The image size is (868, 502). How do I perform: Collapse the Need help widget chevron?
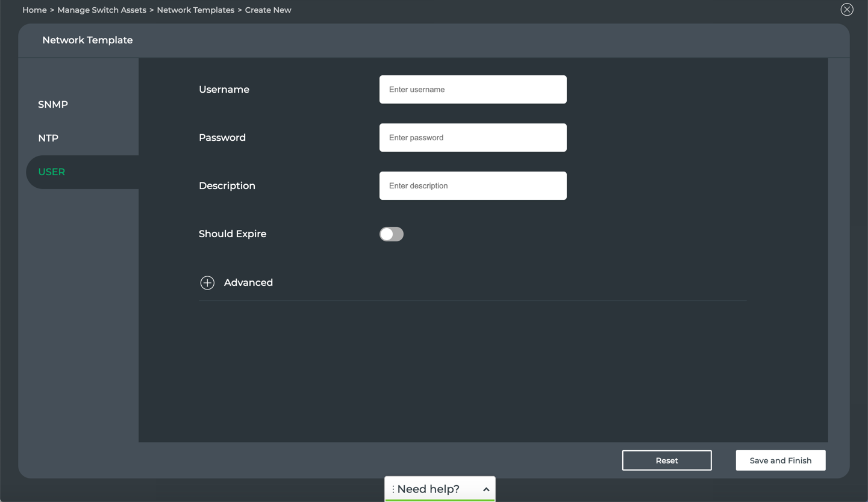click(x=486, y=489)
